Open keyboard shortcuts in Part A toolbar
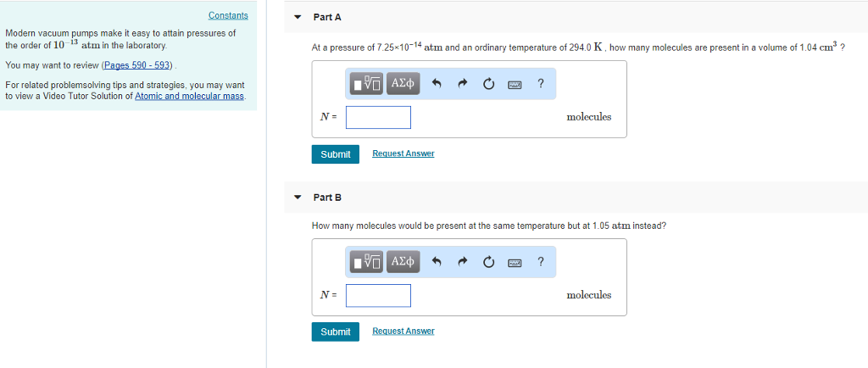868x368 pixels. click(x=515, y=84)
